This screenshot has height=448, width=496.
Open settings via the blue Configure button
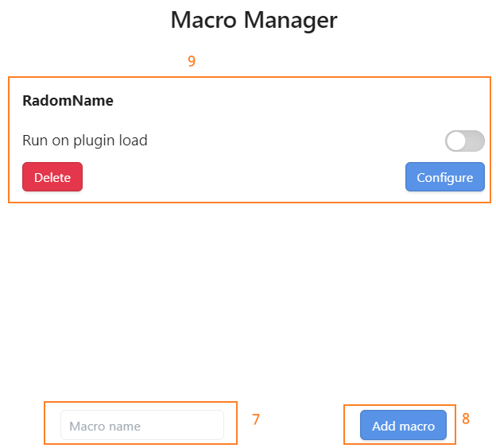pyautogui.click(x=444, y=177)
